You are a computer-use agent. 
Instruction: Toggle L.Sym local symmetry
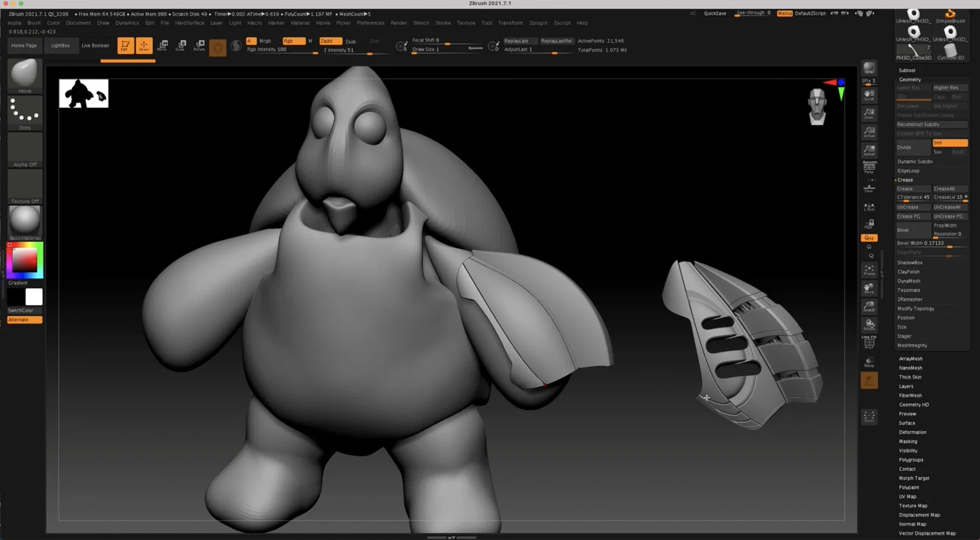click(869, 207)
